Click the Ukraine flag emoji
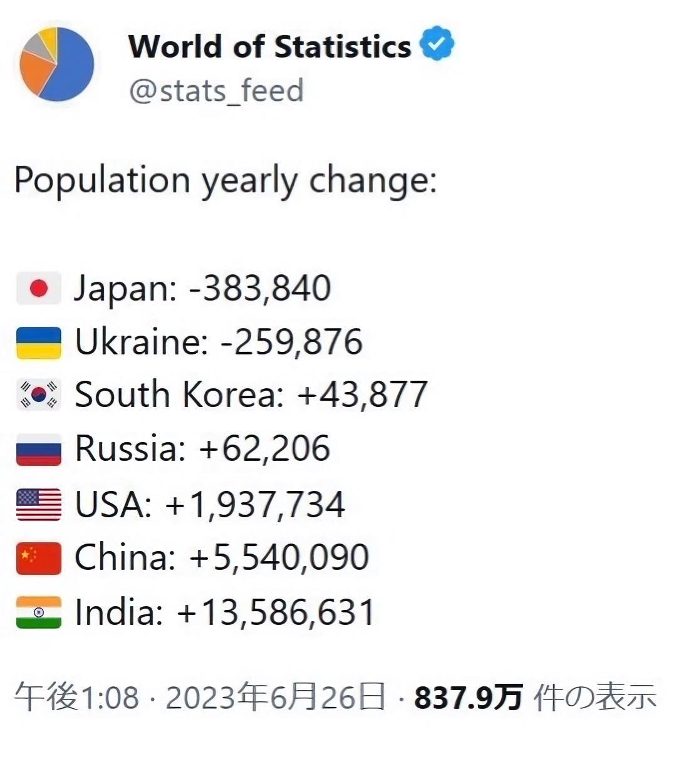 (x=39, y=343)
